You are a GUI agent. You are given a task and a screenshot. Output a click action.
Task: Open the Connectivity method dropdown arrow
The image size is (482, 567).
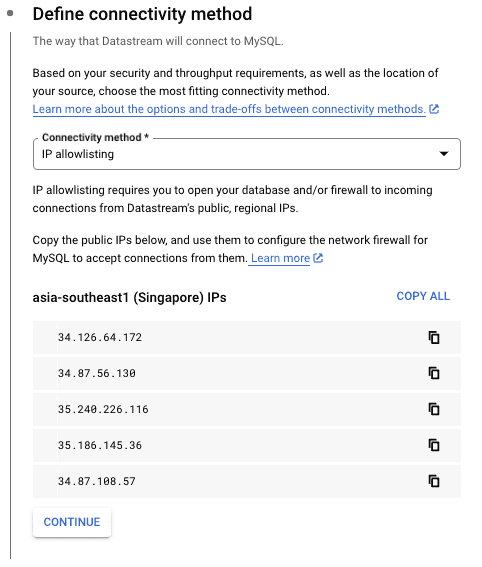(444, 154)
